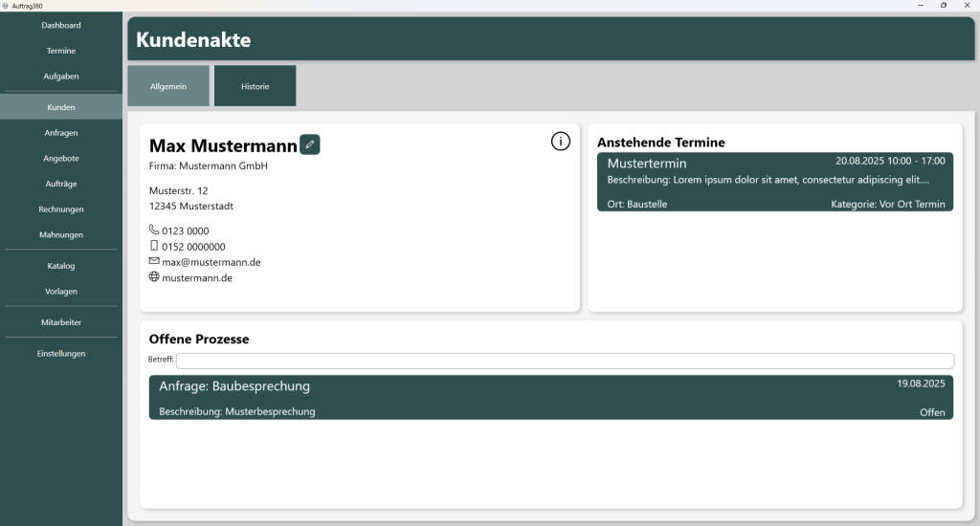The image size is (980, 526).
Task: Click the globe icon beside mustermann.de
Action: click(x=154, y=277)
